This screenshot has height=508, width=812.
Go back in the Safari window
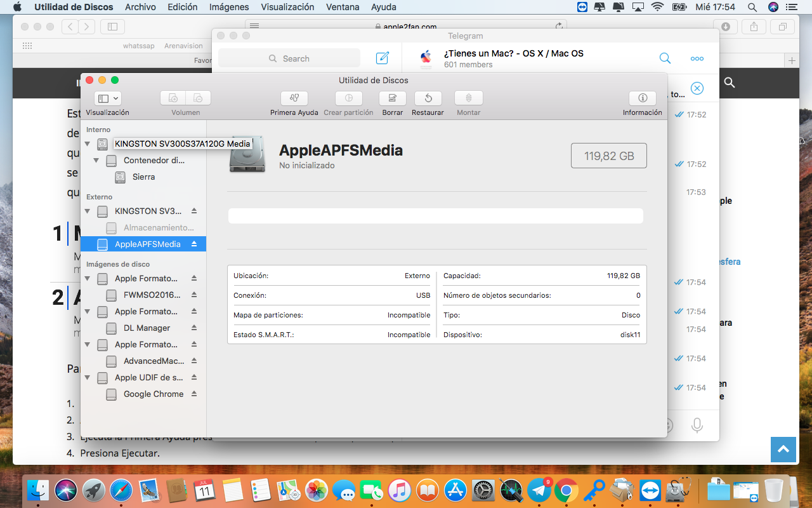click(70, 27)
